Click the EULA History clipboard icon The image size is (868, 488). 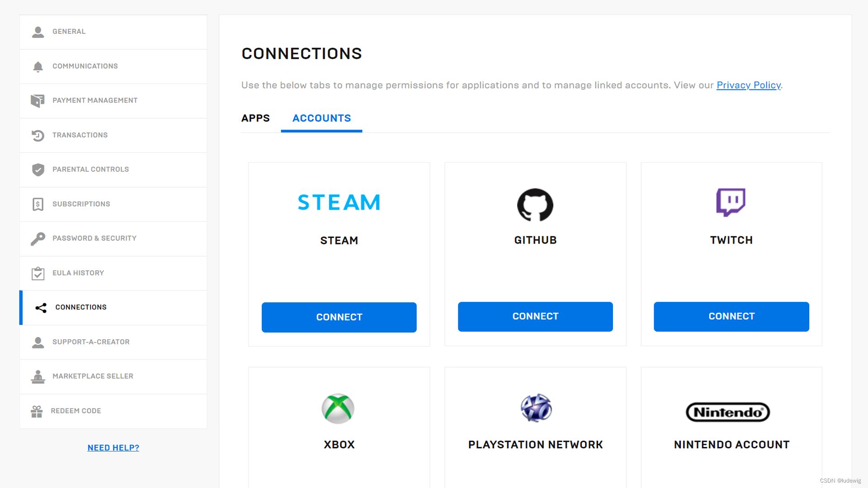(x=38, y=273)
